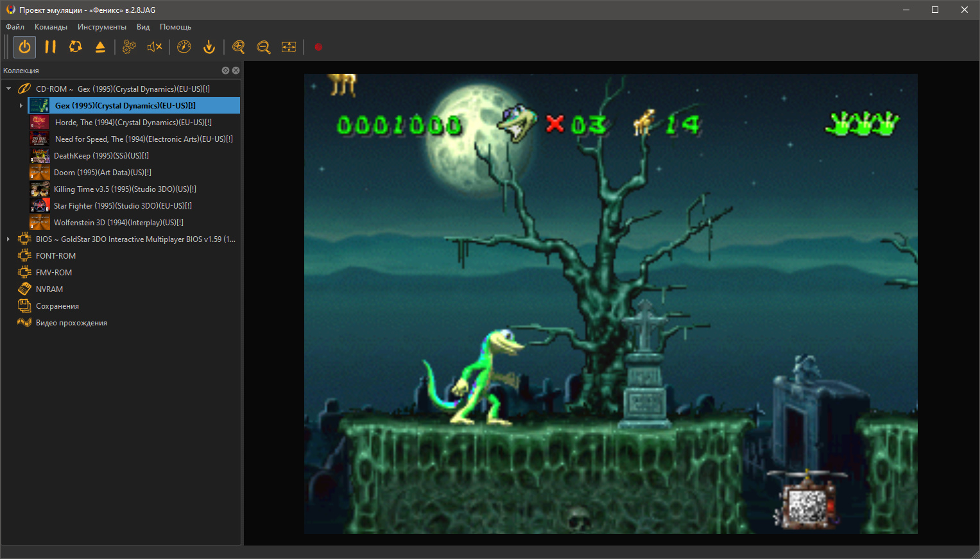Viewport: 980px width, 559px height.
Task: Open the Видео прохождения entry
Action: point(71,322)
